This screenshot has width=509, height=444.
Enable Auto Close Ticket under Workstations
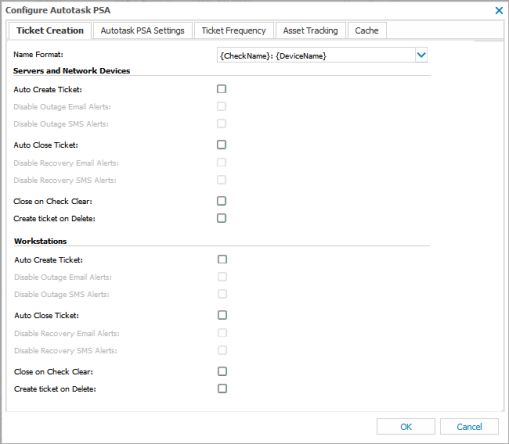pos(222,315)
